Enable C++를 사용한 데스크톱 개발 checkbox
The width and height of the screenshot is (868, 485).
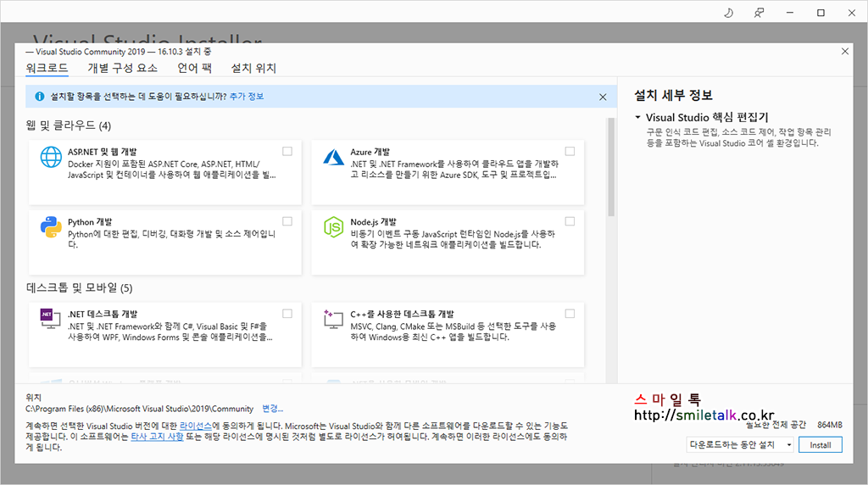pyautogui.click(x=570, y=314)
